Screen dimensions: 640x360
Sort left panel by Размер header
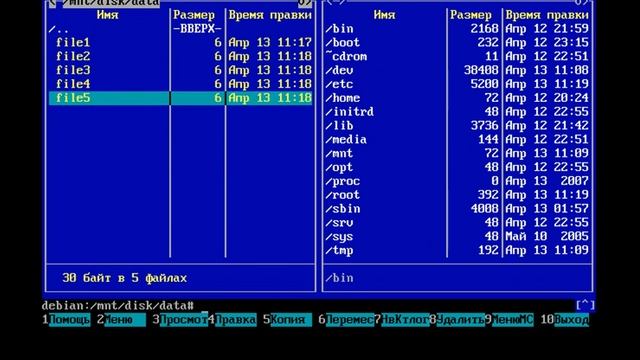pos(194,16)
